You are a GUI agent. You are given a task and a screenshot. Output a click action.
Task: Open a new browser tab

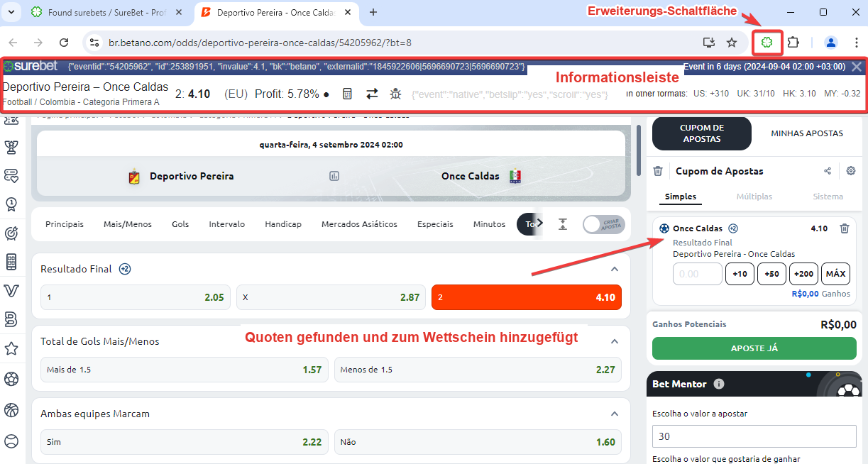[373, 12]
